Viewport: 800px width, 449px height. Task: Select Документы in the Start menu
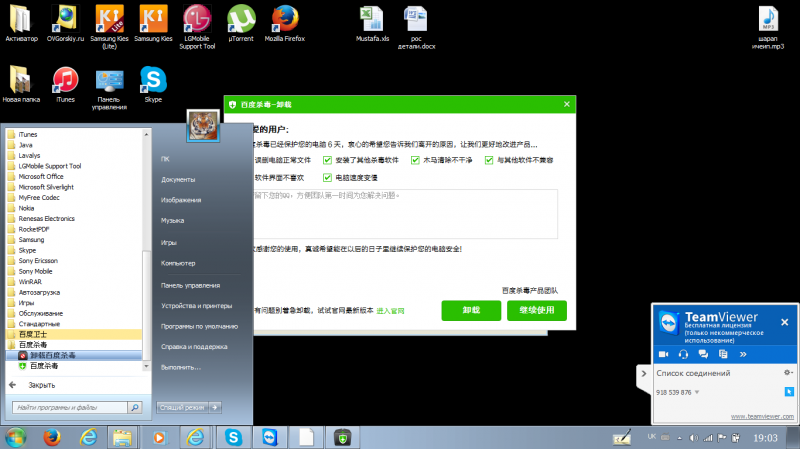click(x=177, y=180)
